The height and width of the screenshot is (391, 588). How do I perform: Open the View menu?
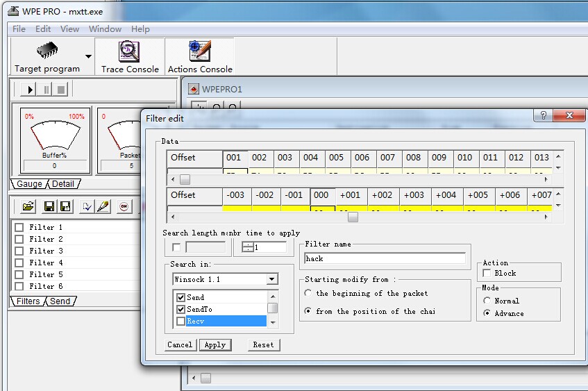coord(69,29)
